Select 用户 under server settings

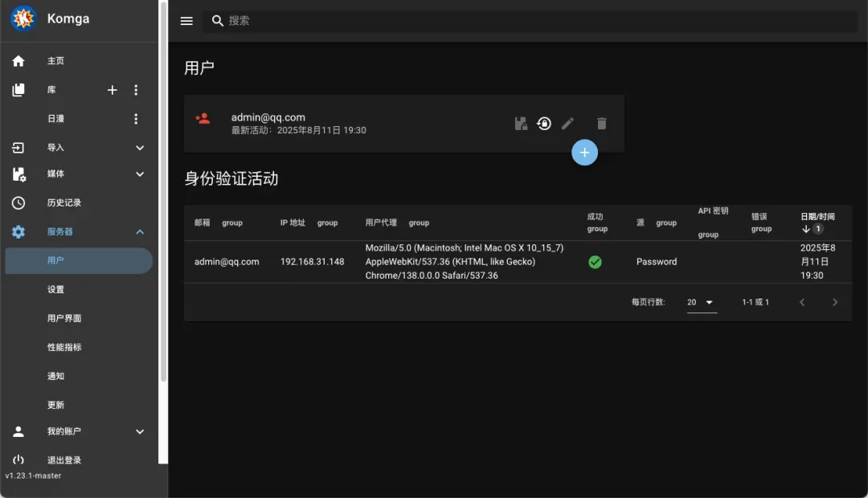coord(79,260)
